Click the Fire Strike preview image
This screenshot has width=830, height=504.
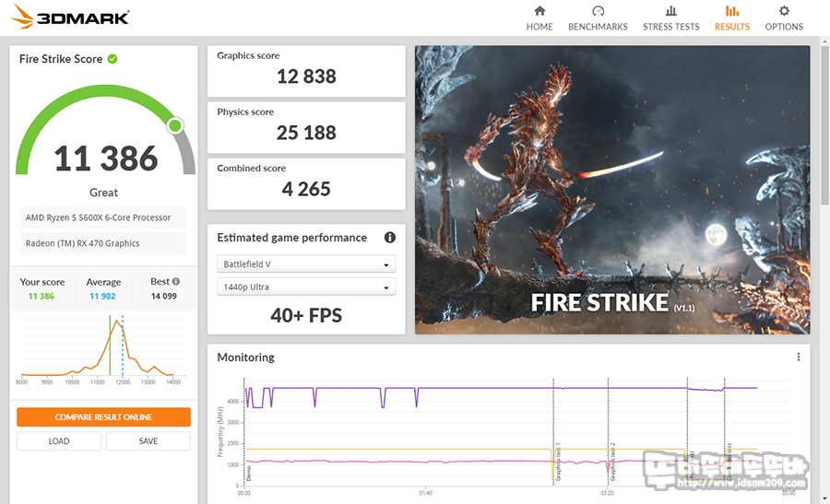pyautogui.click(x=612, y=190)
